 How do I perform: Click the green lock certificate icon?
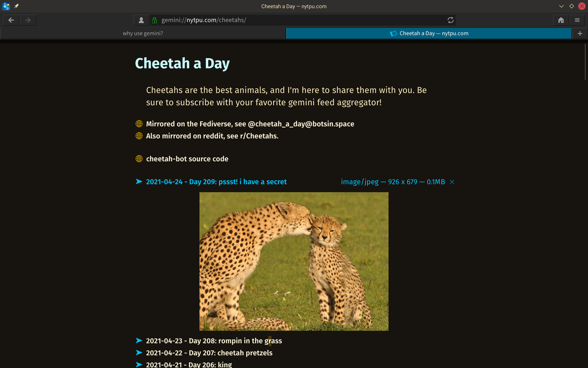[154, 20]
